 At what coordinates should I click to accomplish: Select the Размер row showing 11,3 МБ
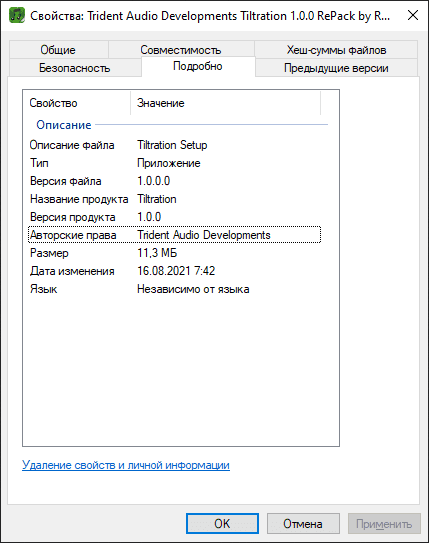[x=175, y=253]
